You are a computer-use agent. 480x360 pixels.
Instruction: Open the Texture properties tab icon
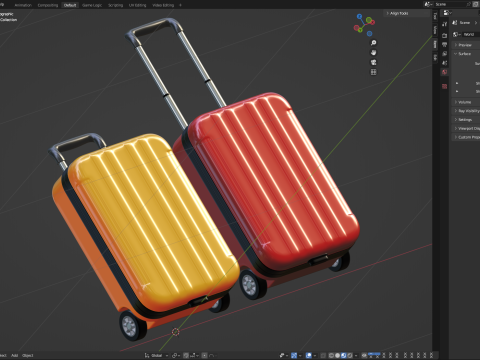pos(444,86)
